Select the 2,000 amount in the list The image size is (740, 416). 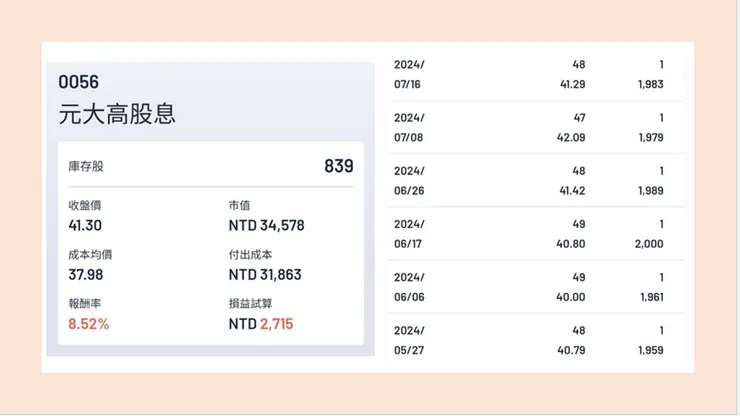[x=649, y=243]
